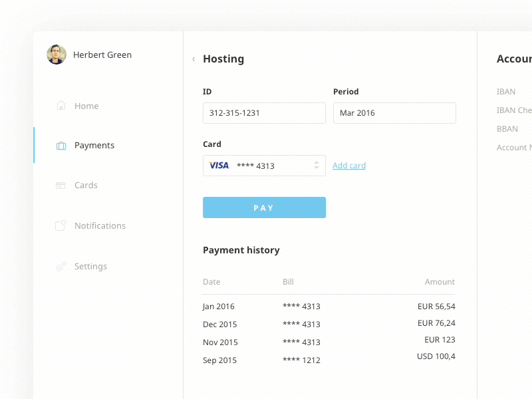
Task: Click the teal accent bar beside Payments
Action: click(x=35, y=145)
